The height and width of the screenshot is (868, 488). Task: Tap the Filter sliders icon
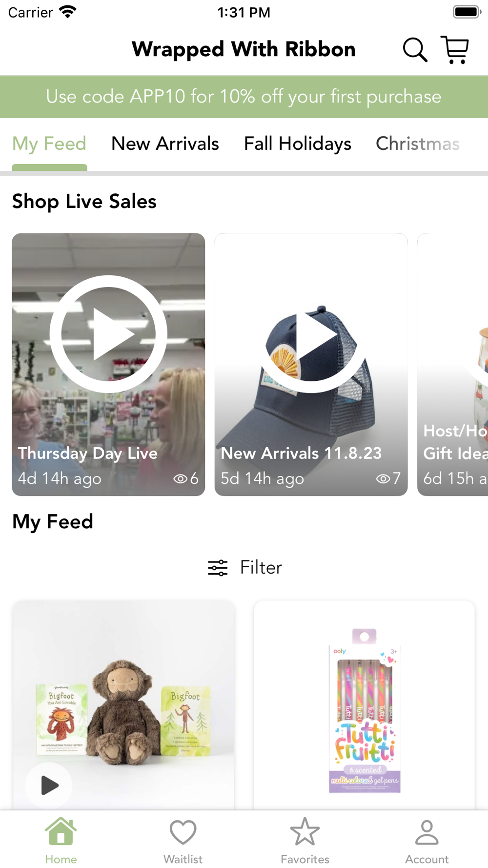click(218, 568)
